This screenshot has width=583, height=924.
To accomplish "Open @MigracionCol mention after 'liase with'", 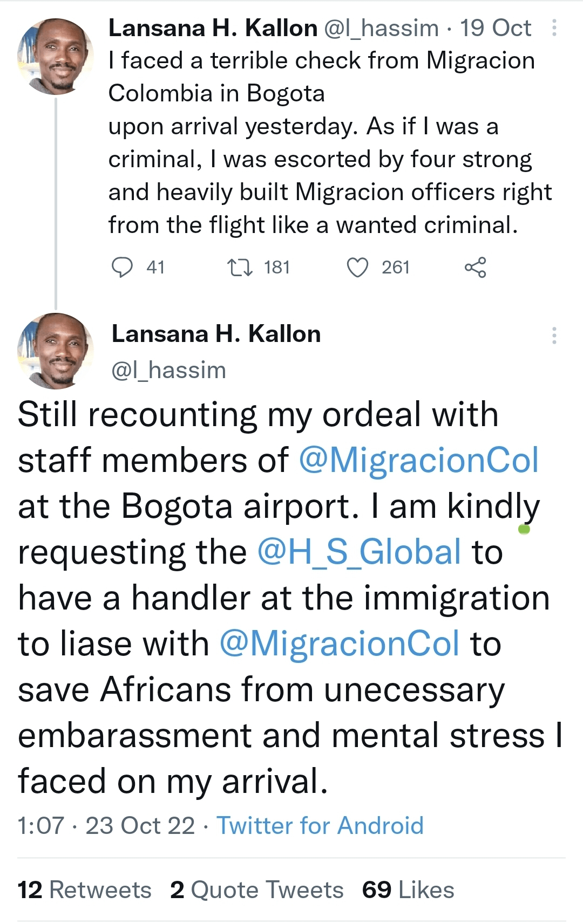I will [x=340, y=644].
